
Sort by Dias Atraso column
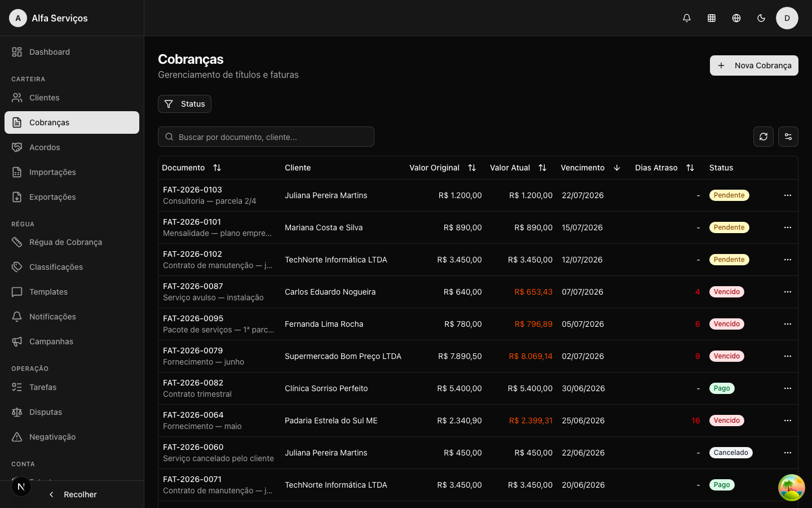664,168
